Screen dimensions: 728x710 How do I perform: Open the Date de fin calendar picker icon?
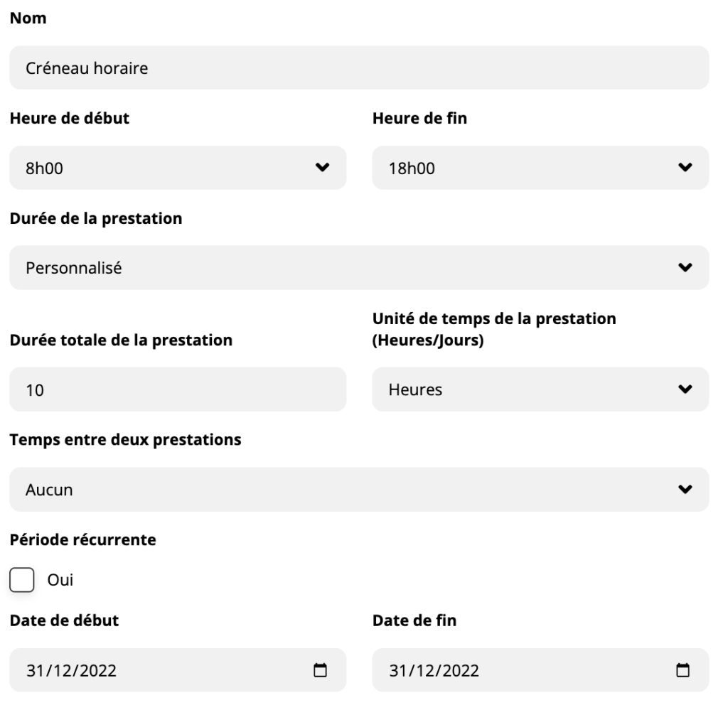click(x=683, y=669)
